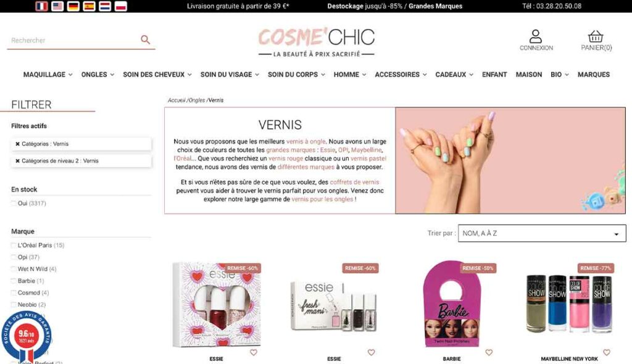Open the Panier shopping basket icon
Image resolution: width=632 pixels, height=364 pixels.
pos(596,36)
